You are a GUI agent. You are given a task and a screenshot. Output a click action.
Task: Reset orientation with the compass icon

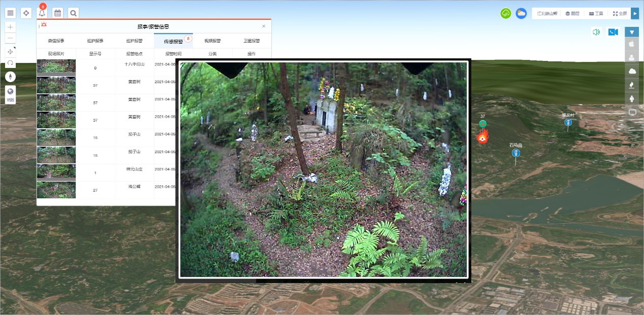[x=11, y=77]
